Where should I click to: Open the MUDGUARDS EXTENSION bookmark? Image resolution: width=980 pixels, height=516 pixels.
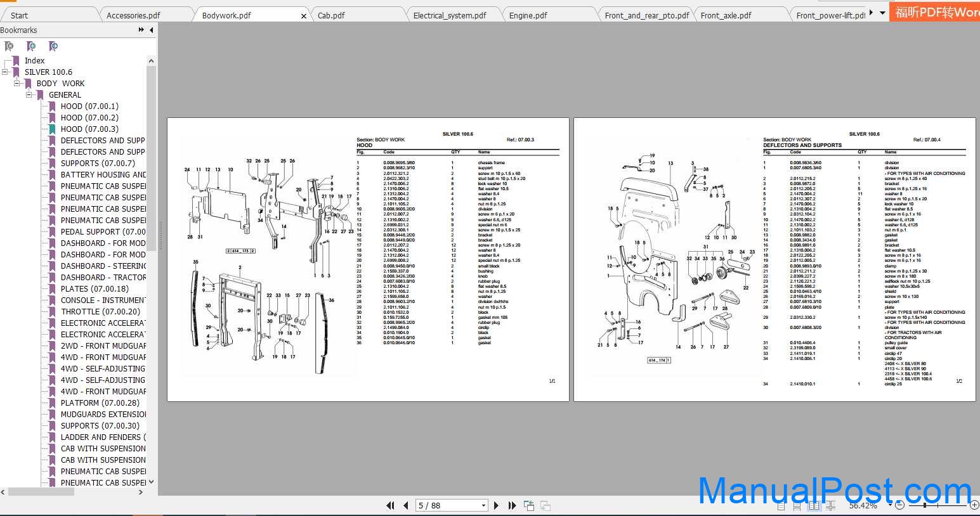[103, 415]
